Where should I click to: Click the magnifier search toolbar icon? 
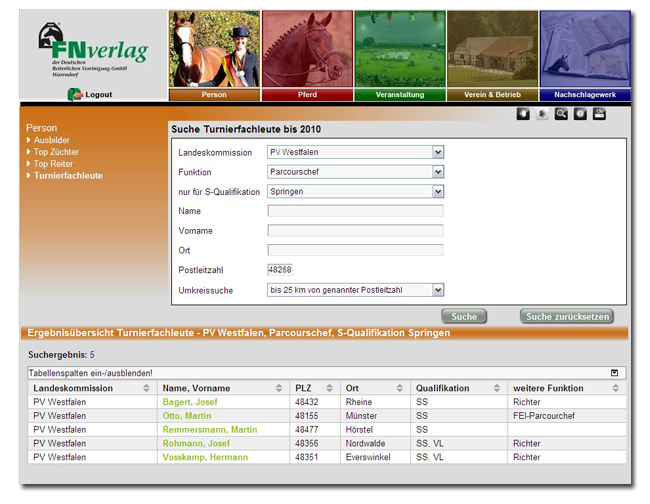(561, 114)
